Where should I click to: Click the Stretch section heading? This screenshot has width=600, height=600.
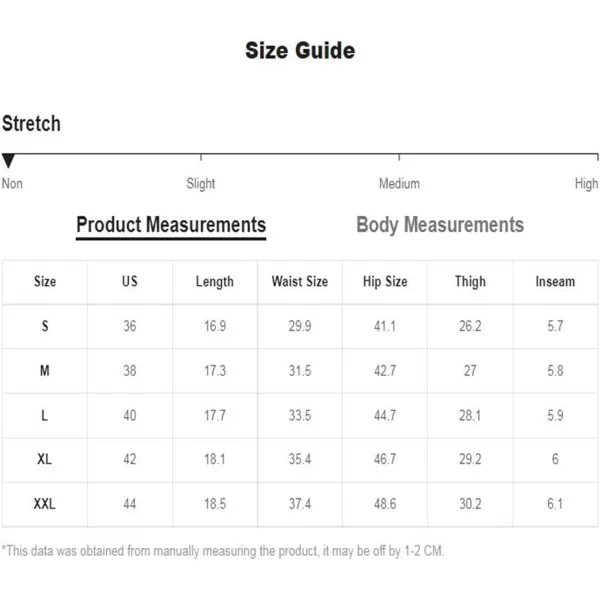pyautogui.click(x=31, y=124)
